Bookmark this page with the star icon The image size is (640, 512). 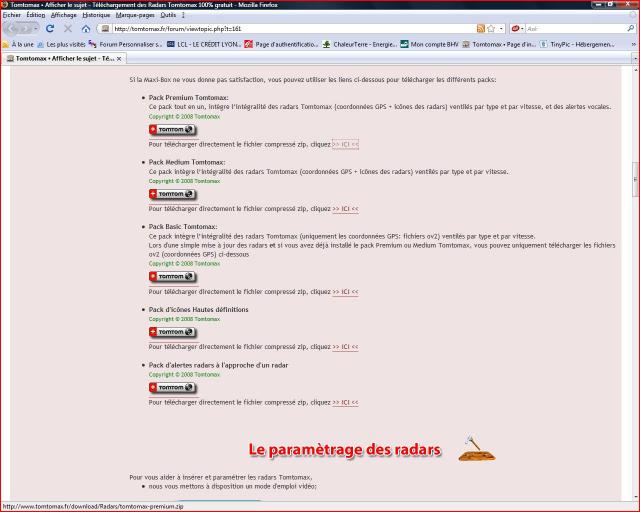point(491,29)
